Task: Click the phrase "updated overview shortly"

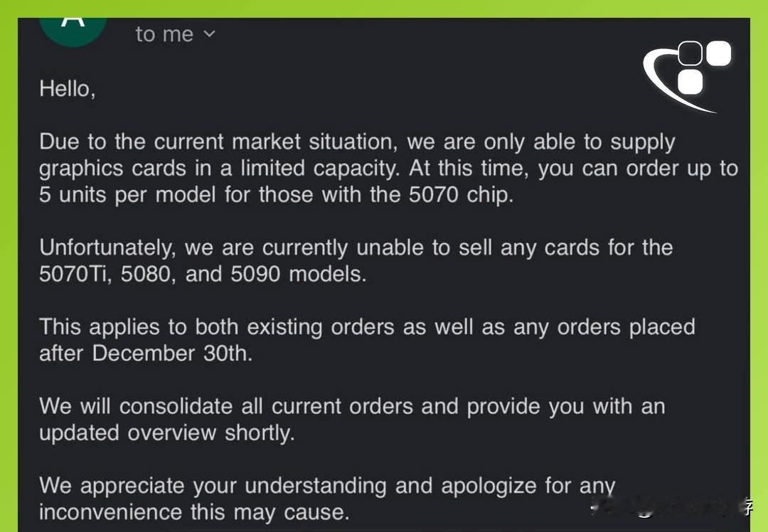Action: click(x=166, y=432)
